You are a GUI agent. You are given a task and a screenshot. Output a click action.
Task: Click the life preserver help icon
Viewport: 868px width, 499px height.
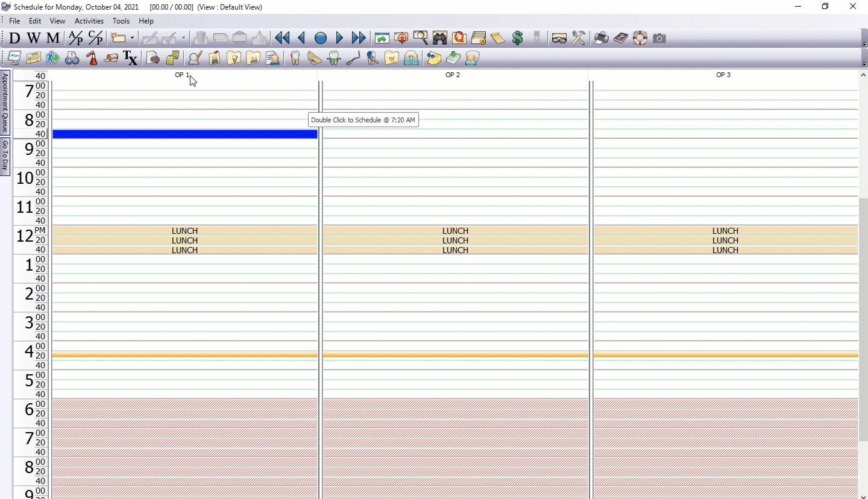point(640,39)
